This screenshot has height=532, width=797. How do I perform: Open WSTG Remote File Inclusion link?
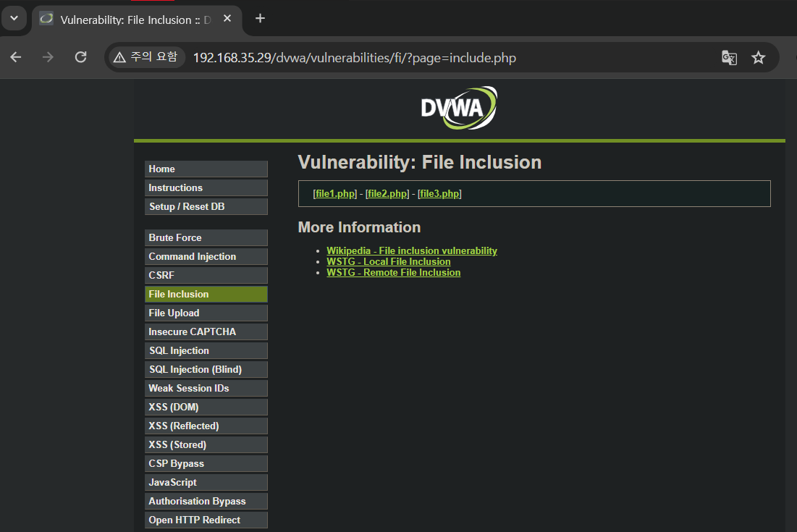(x=393, y=272)
